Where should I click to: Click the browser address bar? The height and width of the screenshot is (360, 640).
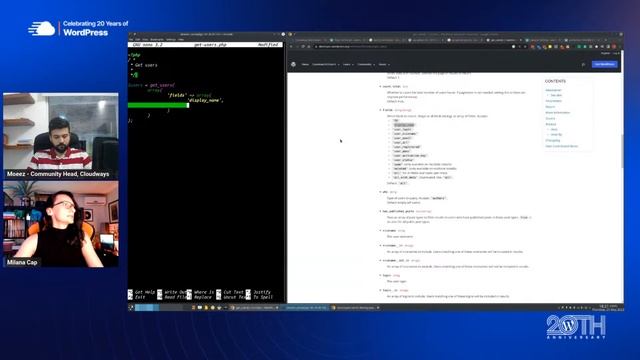tap(412, 47)
